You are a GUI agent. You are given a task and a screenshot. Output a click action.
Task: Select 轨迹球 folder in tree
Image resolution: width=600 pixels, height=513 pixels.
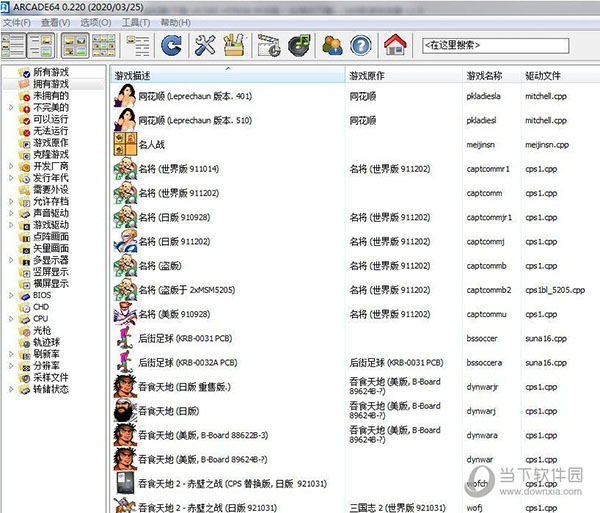pyautogui.click(x=46, y=342)
